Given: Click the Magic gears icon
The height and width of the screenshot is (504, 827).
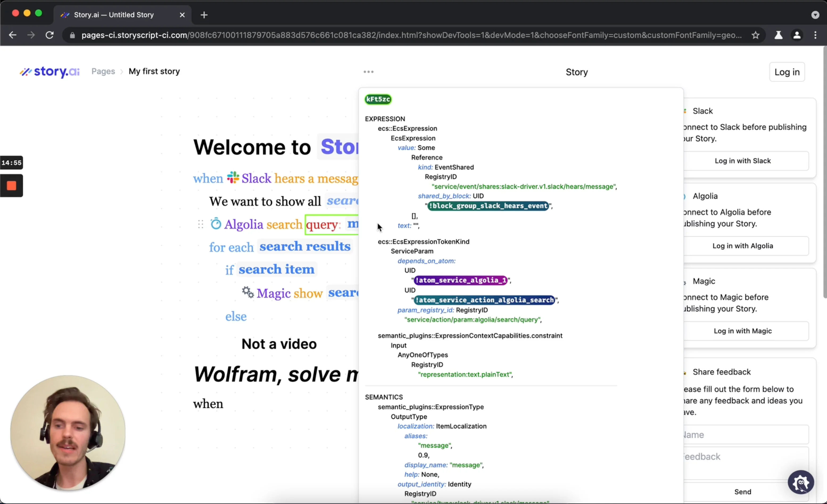Looking at the screenshot, I should point(248,292).
